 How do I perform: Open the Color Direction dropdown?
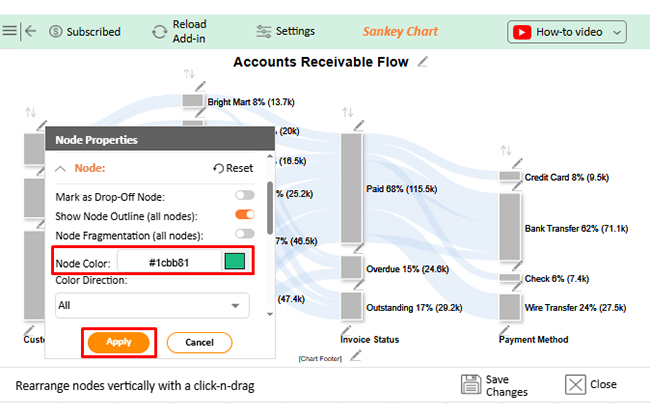pyautogui.click(x=151, y=305)
